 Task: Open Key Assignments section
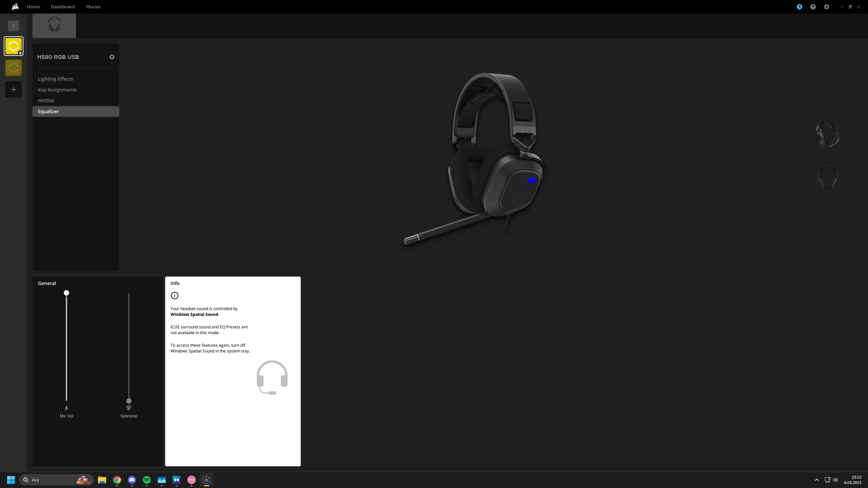[57, 90]
